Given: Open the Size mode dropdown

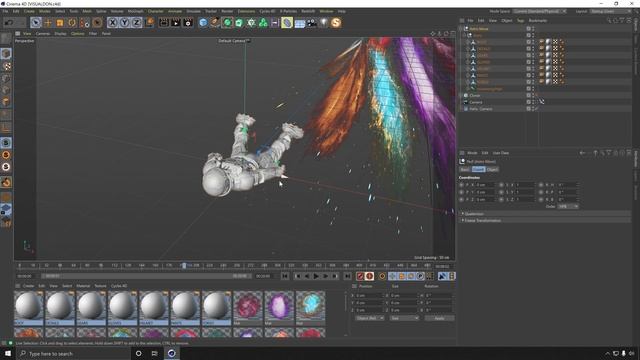Looking at the screenshot, I should pyautogui.click(x=404, y=318).
